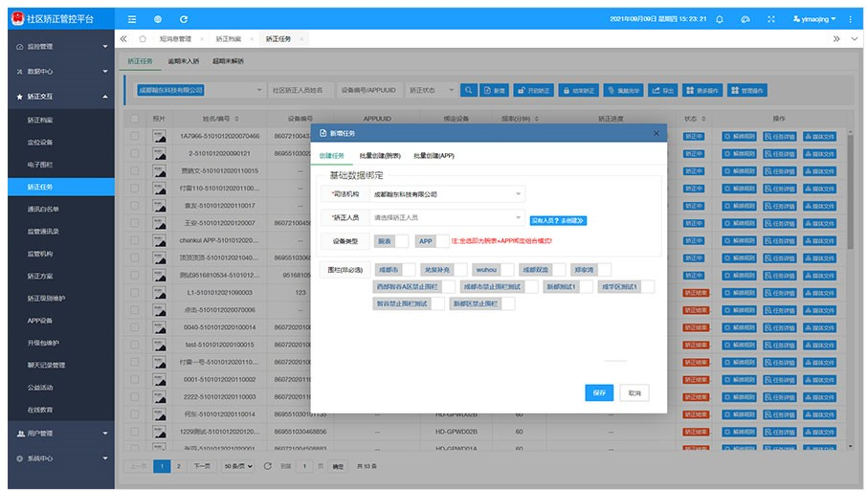This screenshot has height=491, width=868.
Task: Switch to the 批量创建(腕表) dialog tab
Action: [x=380, y=156]
